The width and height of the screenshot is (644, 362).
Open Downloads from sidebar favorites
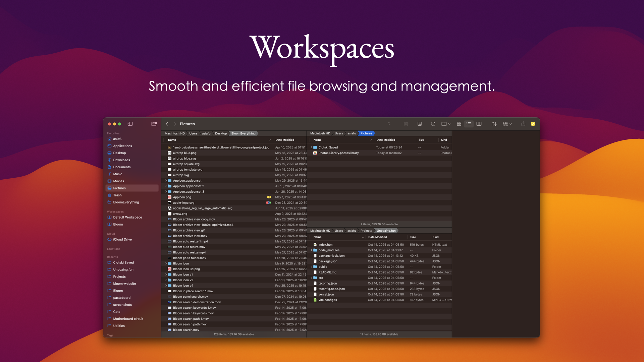point(121,160)
